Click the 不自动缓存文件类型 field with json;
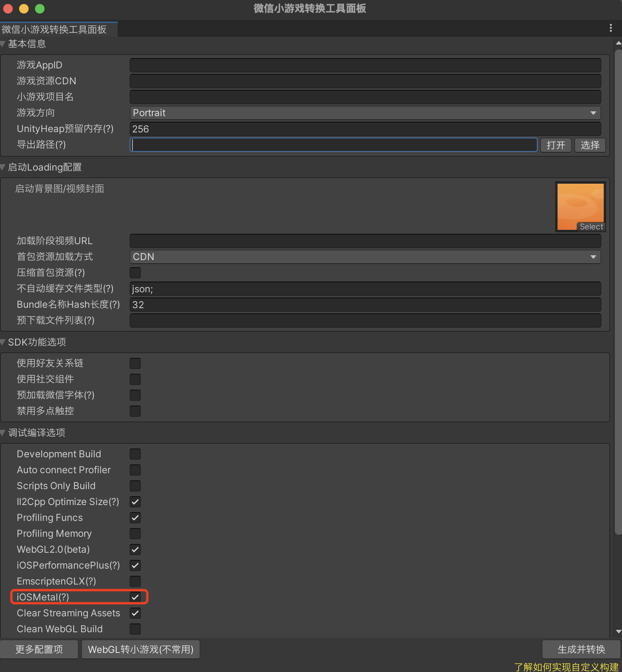Screen dimensions: 622x672 point(365,289)
